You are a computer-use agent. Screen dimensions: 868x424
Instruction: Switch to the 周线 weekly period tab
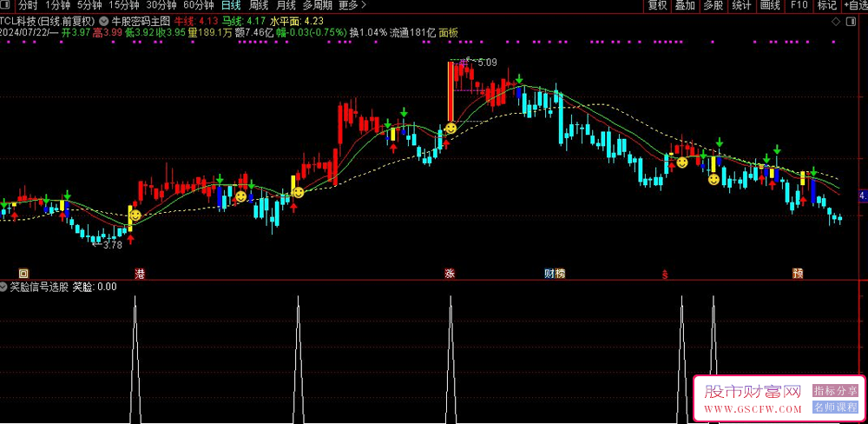pos(258,5)
